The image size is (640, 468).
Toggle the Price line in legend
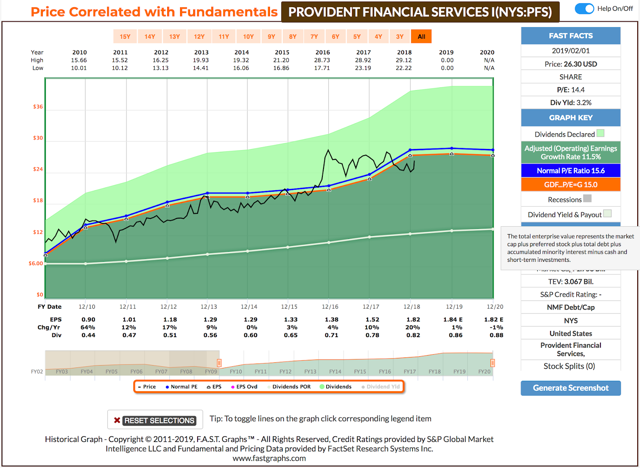click(x=147, y=386)
